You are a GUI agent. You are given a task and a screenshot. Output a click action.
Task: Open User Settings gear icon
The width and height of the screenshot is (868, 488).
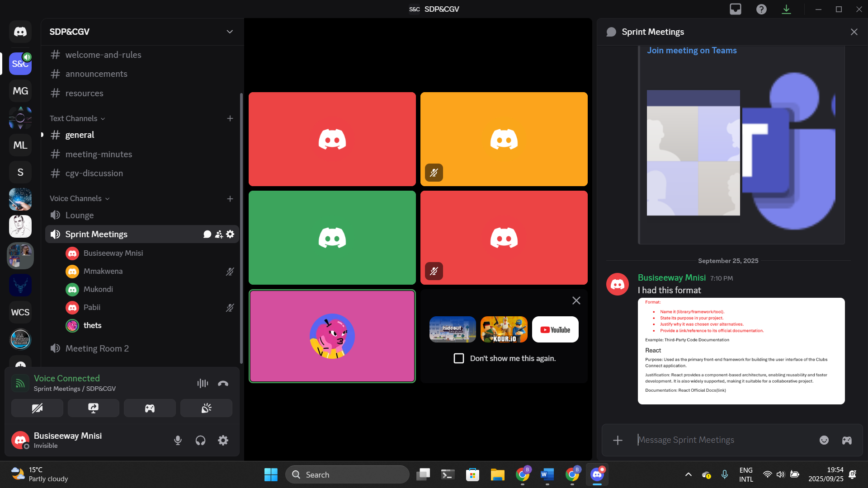[223, 440]
